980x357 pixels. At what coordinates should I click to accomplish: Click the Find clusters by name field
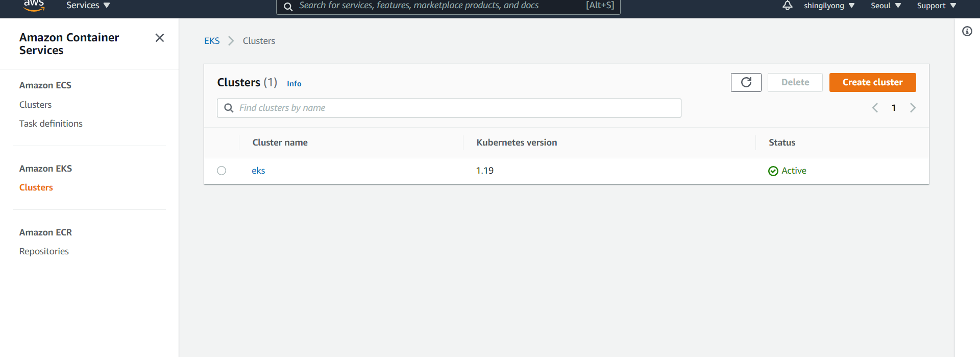click(x=449, y=108)
